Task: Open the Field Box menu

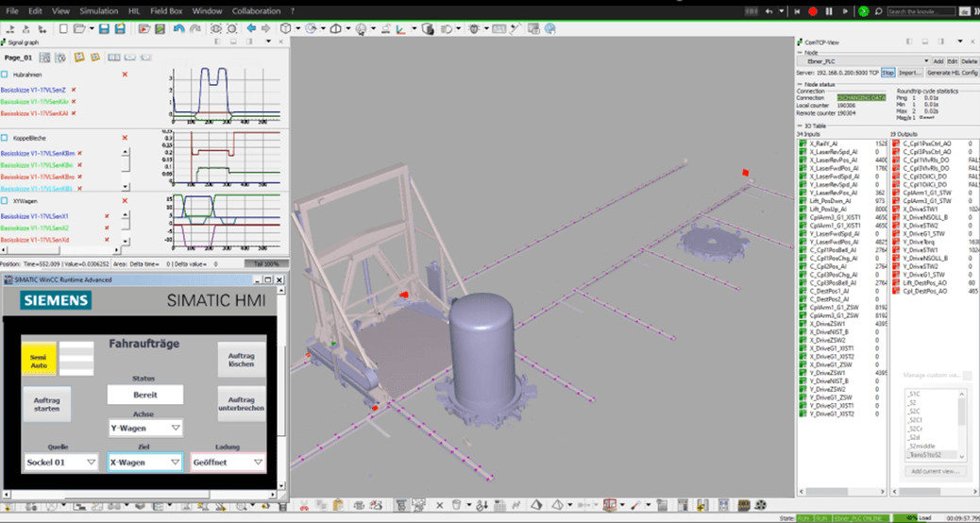Action: point(166,11)
